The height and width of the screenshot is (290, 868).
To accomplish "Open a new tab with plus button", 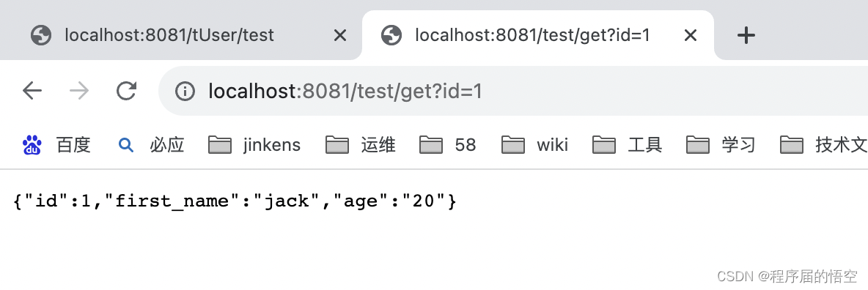I will pos(746,35).
